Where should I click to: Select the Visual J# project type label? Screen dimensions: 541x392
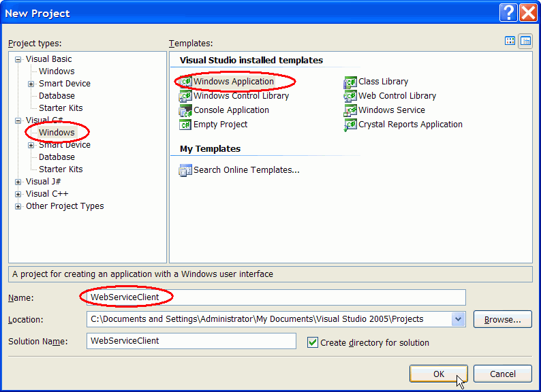click(43, 181)
